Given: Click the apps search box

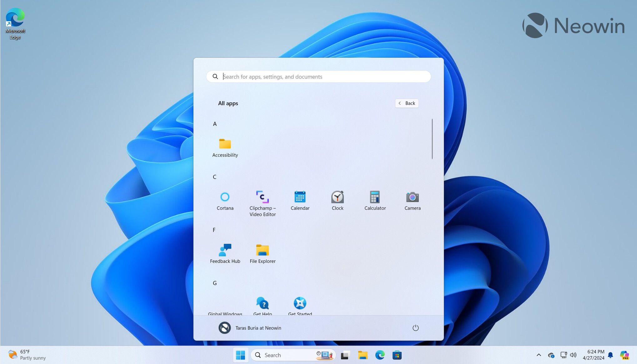Looking at the screenshot, I should [x=318, y=76].
